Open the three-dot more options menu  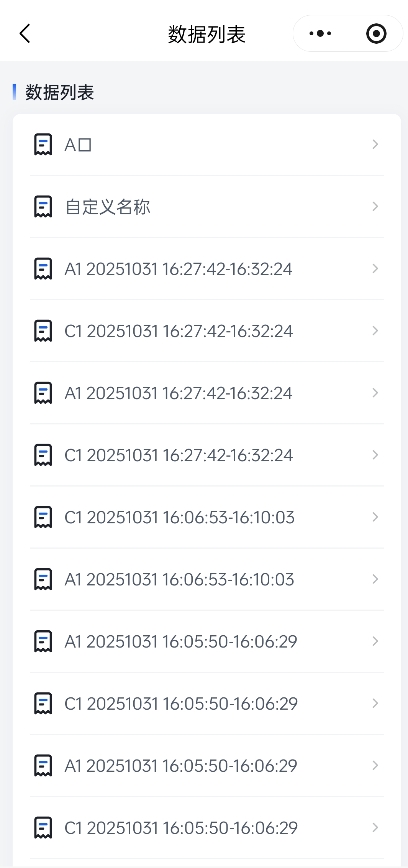(320, 34)
